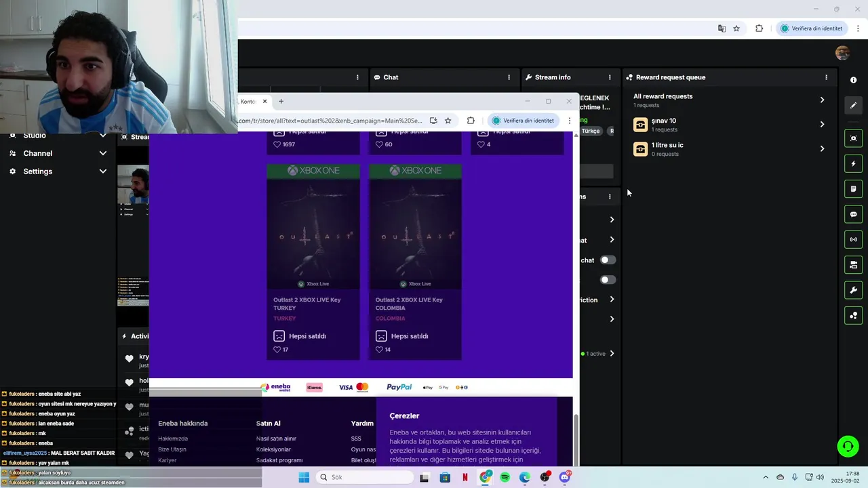
Task: Open the Windows Start menu
Action: (304, 477)
